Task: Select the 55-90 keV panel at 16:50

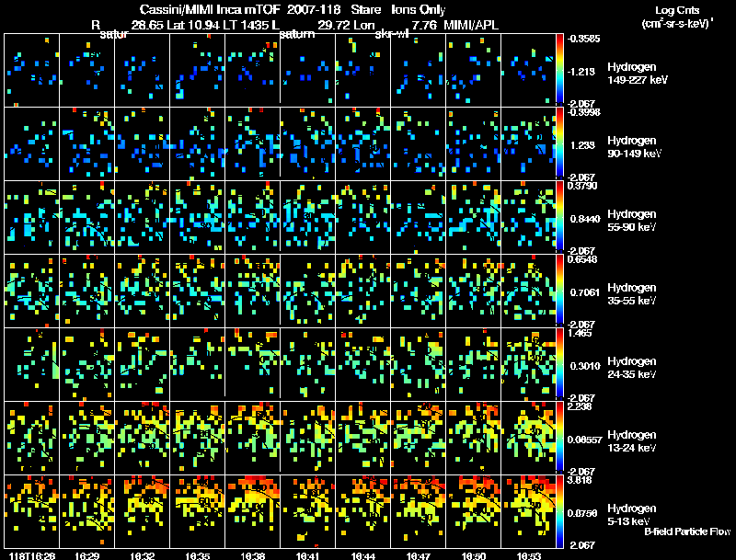Action: click(x=474, y=217)
